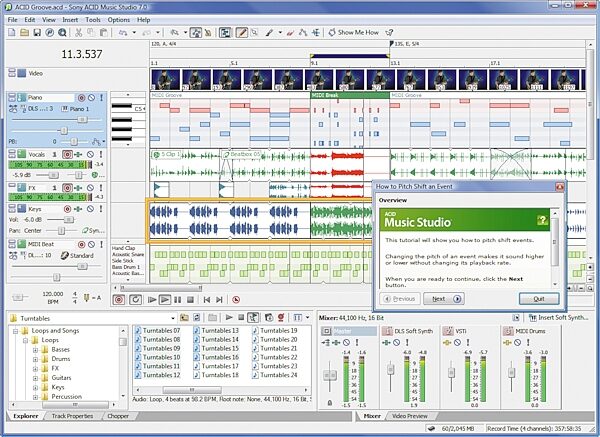Click the Paste clipboard toolbar icon
This screenshot has width=600, height=437.
click(x=104, y=33)
